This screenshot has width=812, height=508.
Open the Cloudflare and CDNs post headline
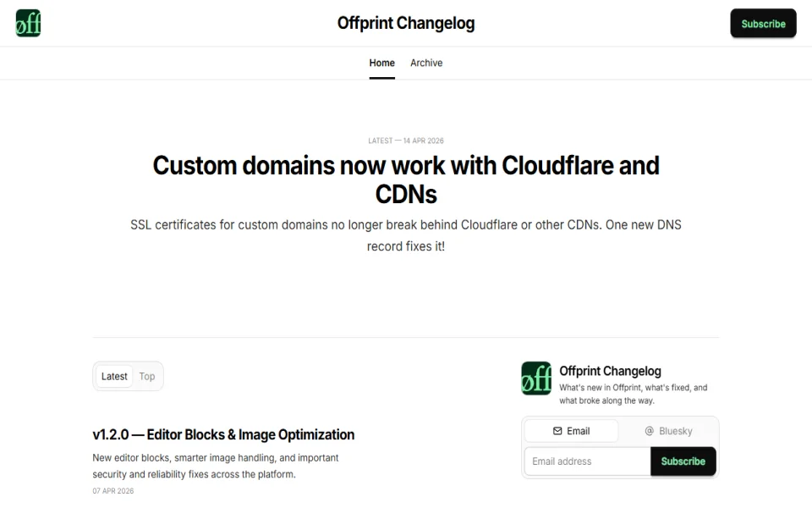point(406,179)
